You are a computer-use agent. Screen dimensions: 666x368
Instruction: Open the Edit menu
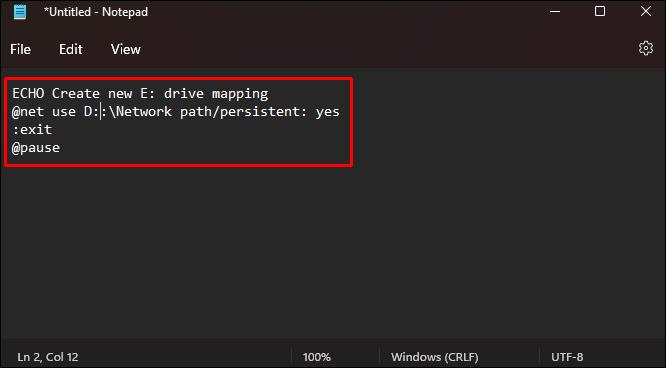[x=71, y=49]
